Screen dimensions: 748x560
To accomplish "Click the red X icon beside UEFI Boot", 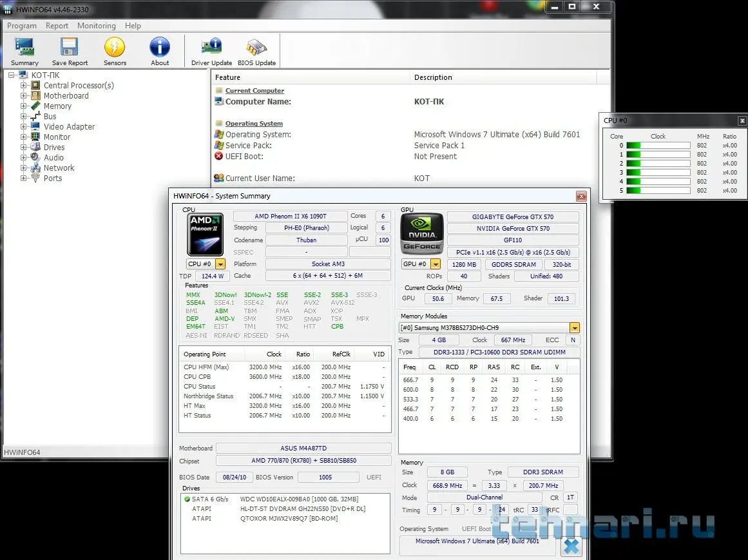I will tap(218, 157).
